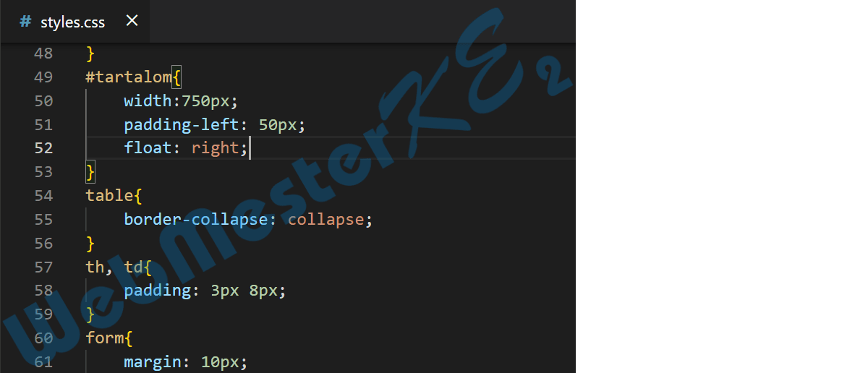Click the collapse value on line 55
The width and height of the screenshot is (868, 373).
pyautogui.click(x=325, y=219)
